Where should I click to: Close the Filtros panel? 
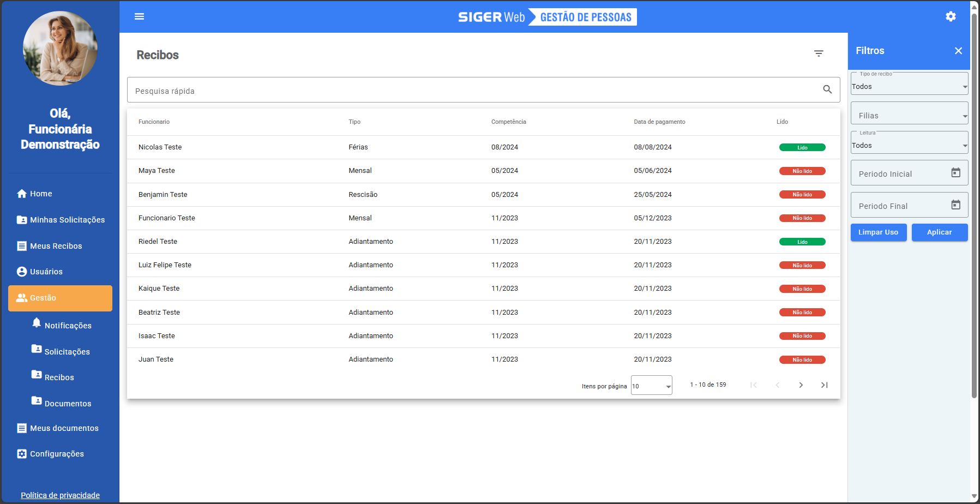(x=958, y=51)
